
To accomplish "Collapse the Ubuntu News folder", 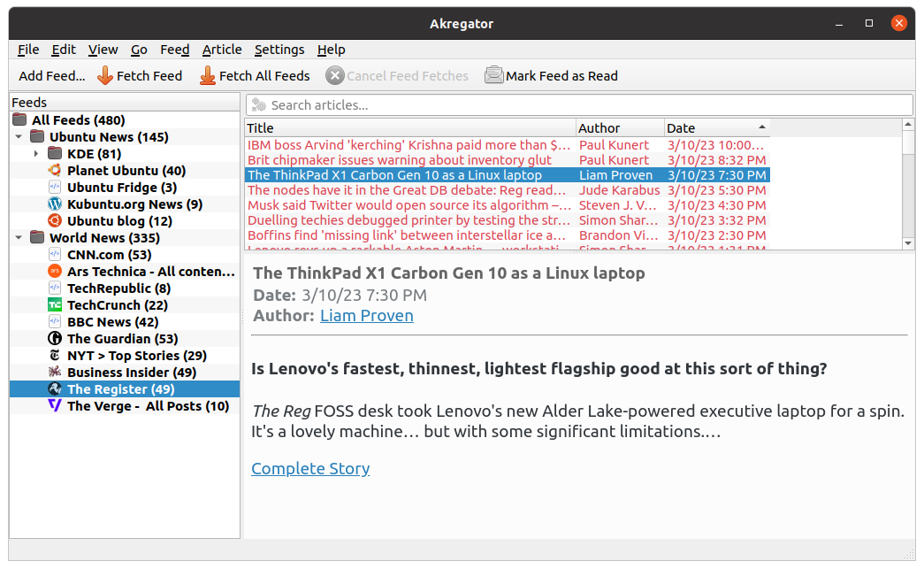I will (19, 137).
